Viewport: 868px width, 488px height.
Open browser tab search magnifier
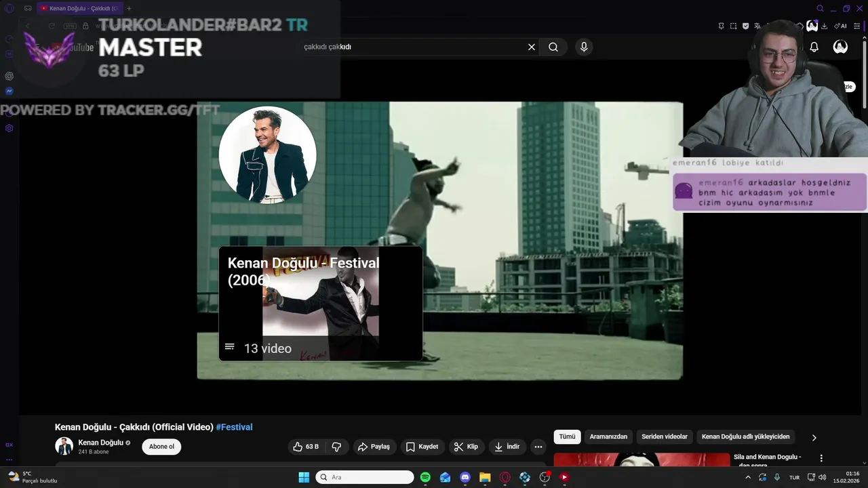point(820,8)
